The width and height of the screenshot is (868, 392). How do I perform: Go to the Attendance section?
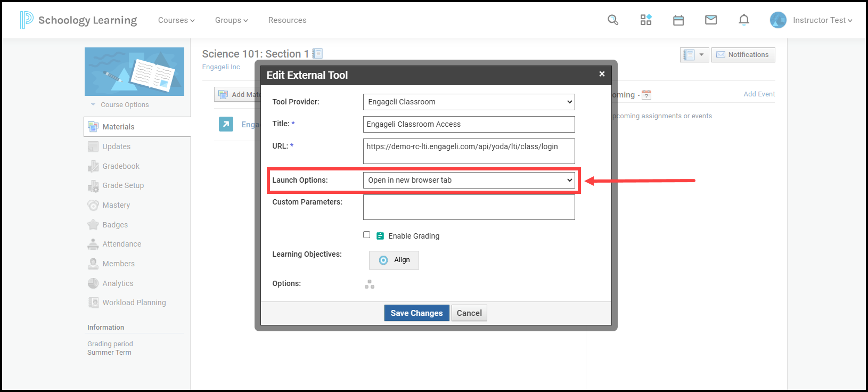coord(122,244)
